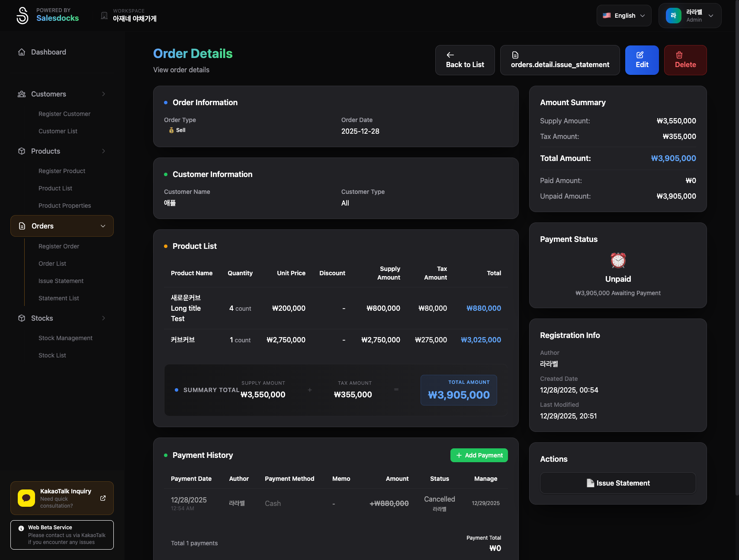
Task: Select the Products box icon in sidebar
Action: coord(22,151)
